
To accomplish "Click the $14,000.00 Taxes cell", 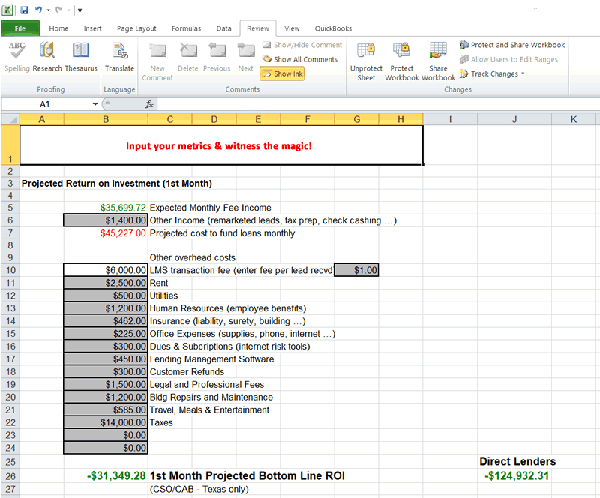I will (x=106, y=422).
